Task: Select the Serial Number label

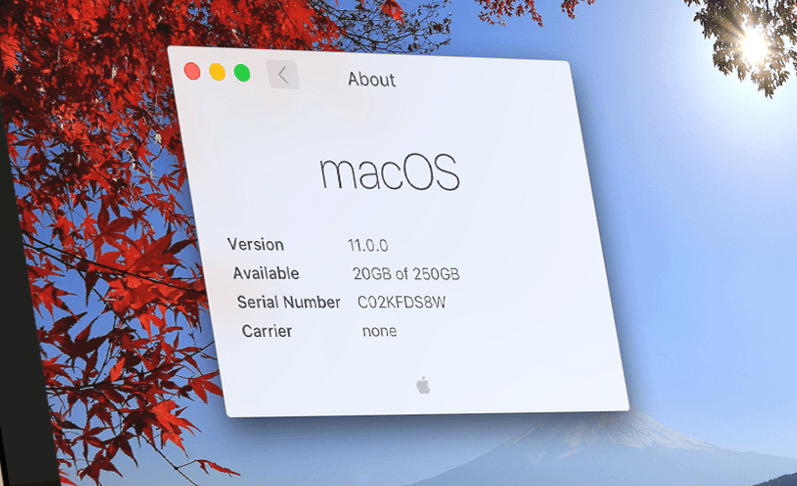Action: [x=288, y=302]
